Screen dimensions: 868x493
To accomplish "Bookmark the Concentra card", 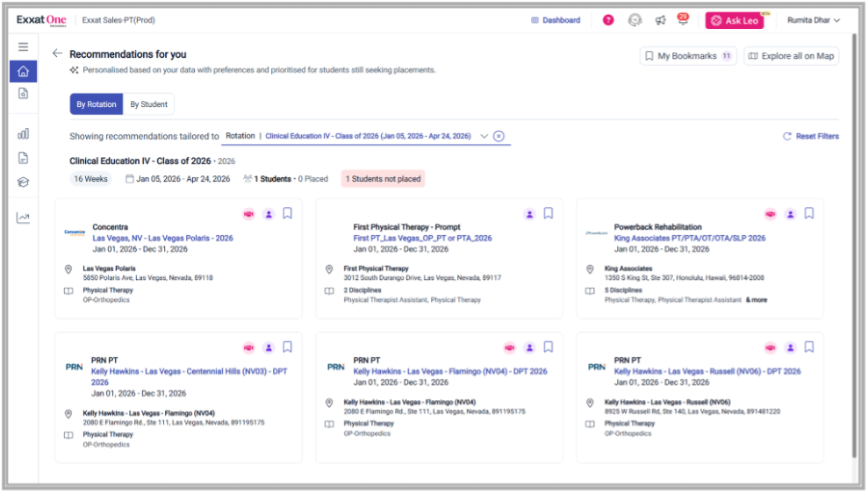I will pyautogui.click(x=287, y=213).
